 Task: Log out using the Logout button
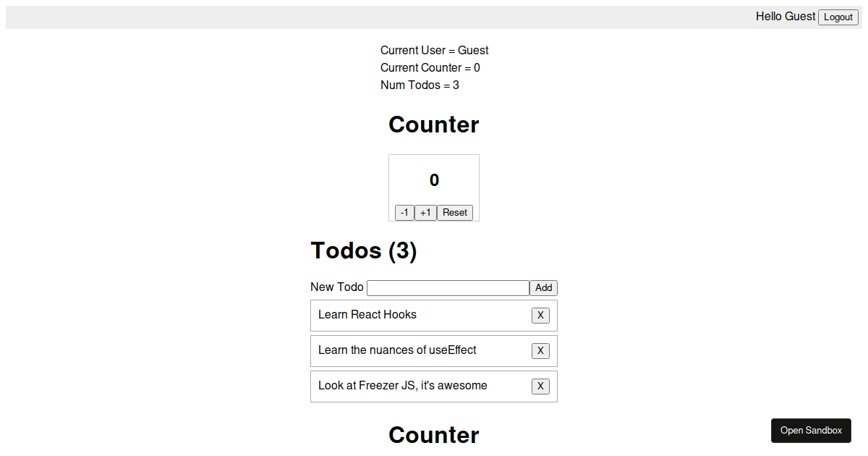pos(838,17)
